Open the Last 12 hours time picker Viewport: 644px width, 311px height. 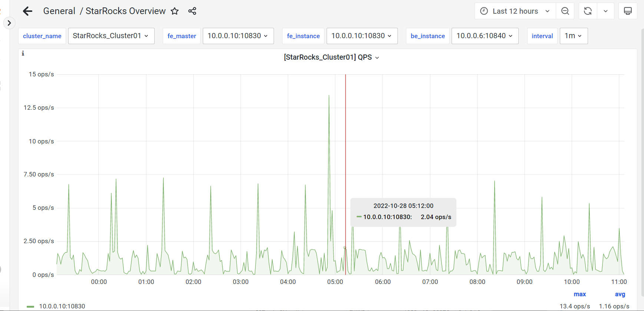(515, 11)
